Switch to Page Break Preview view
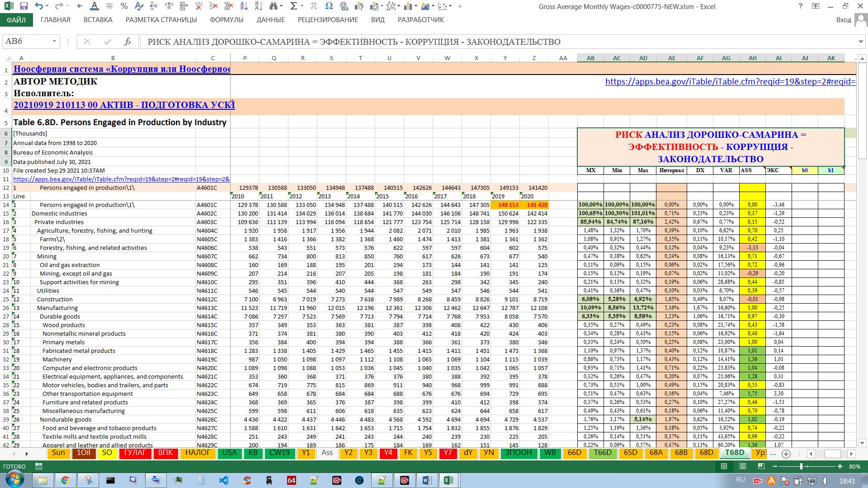This screenshot has height=488, width=868. 761,466
